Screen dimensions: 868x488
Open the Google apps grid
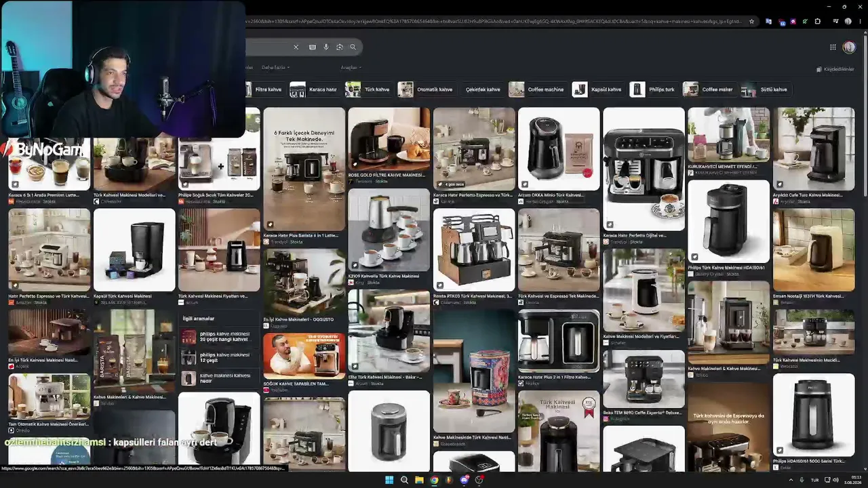[x=833, y=47]
